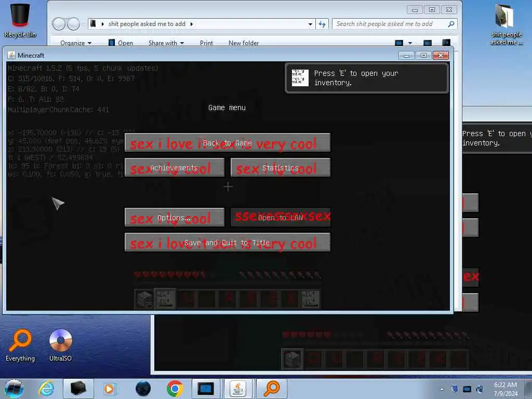The image size is (532, 399).
Task: Open Minecraft Options menu
Action: pyautogui.click(x=175, y=217)
